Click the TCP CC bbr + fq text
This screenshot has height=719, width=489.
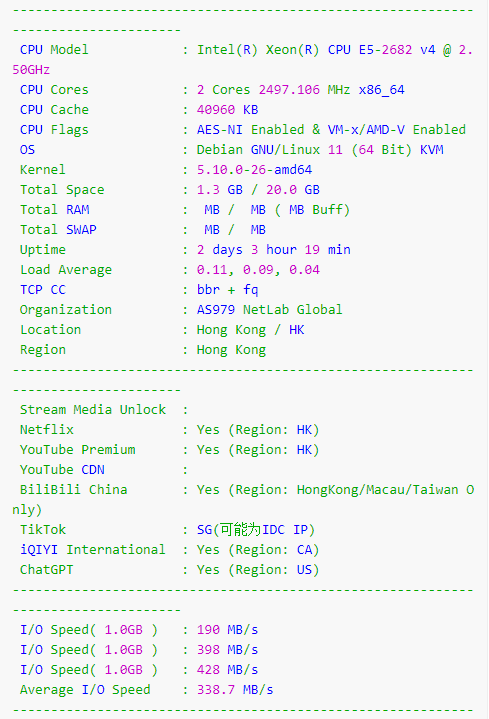(228, 290)
